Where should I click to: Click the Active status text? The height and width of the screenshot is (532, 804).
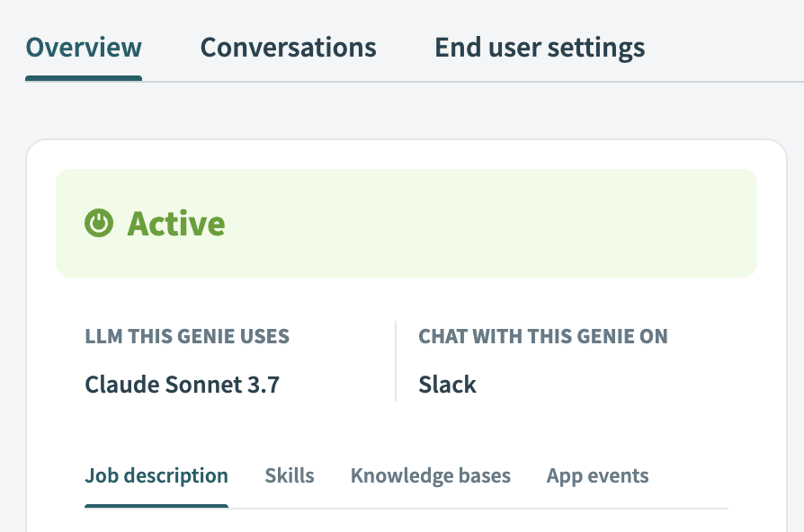point(176,223)
